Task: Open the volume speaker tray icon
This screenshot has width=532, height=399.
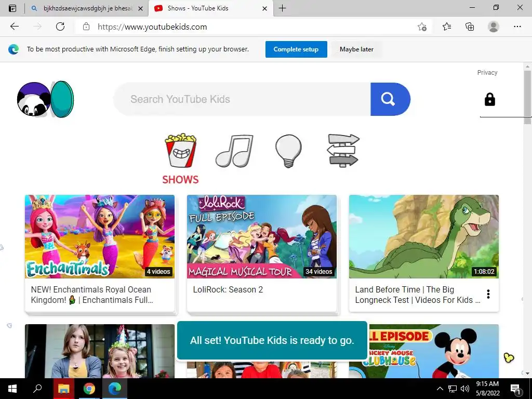Action: (465, 389)
